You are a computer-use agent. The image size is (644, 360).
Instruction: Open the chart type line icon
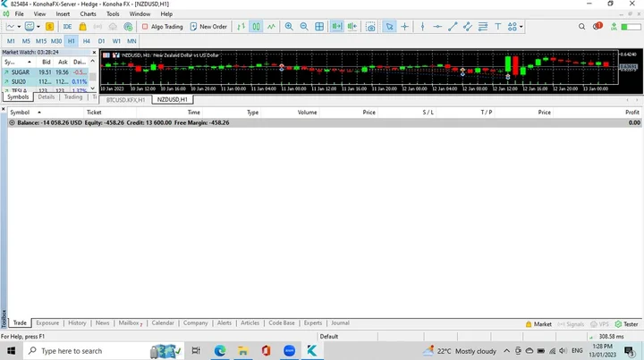(x=10, y=27)
